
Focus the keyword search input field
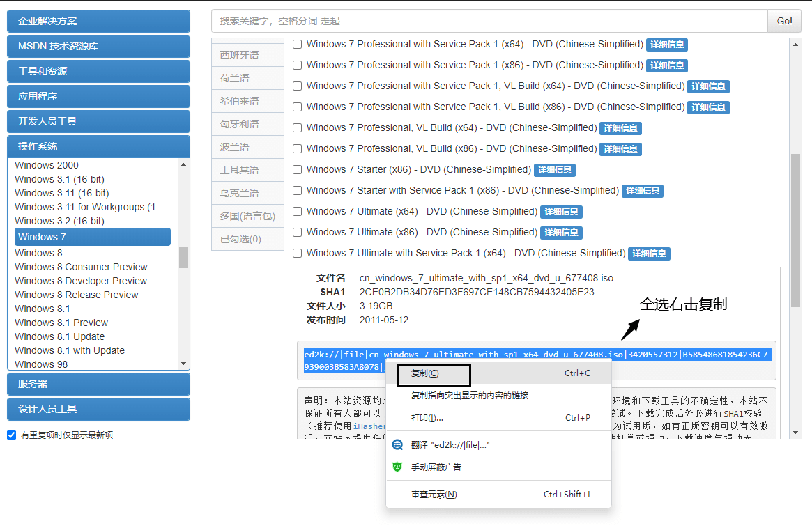(489, 21)
